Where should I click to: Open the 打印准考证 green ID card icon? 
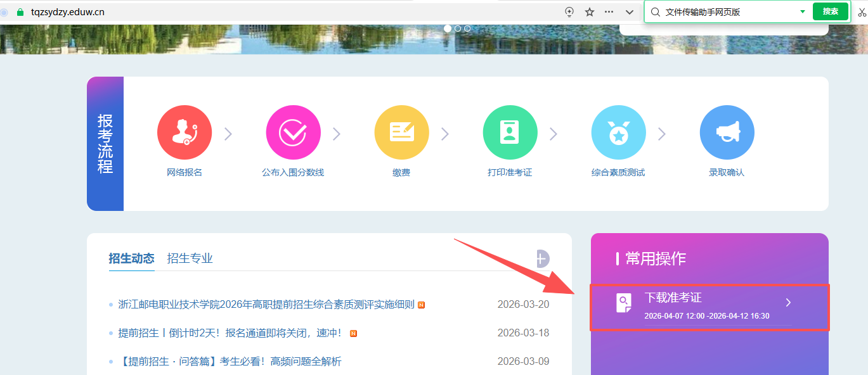click(510, 132)
